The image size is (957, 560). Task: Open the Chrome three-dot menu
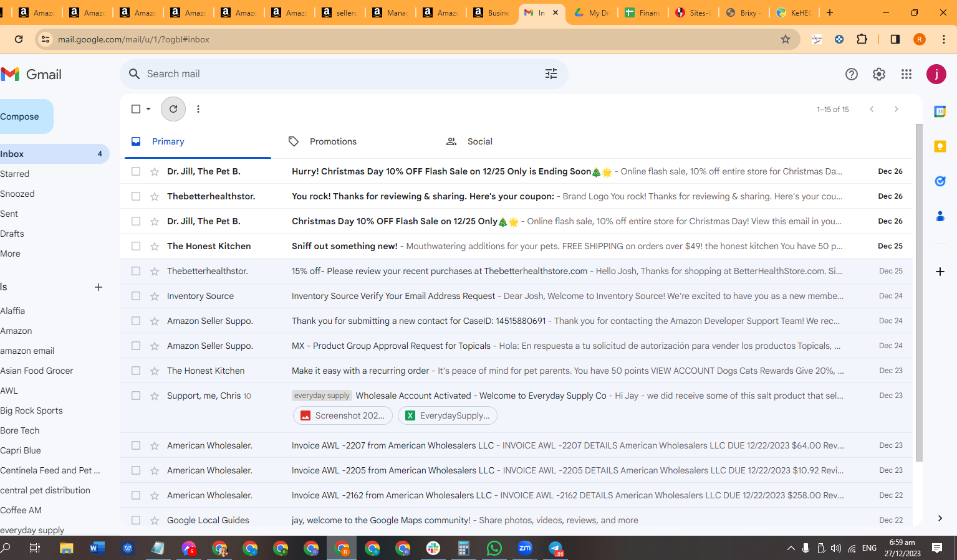(944, 39)
